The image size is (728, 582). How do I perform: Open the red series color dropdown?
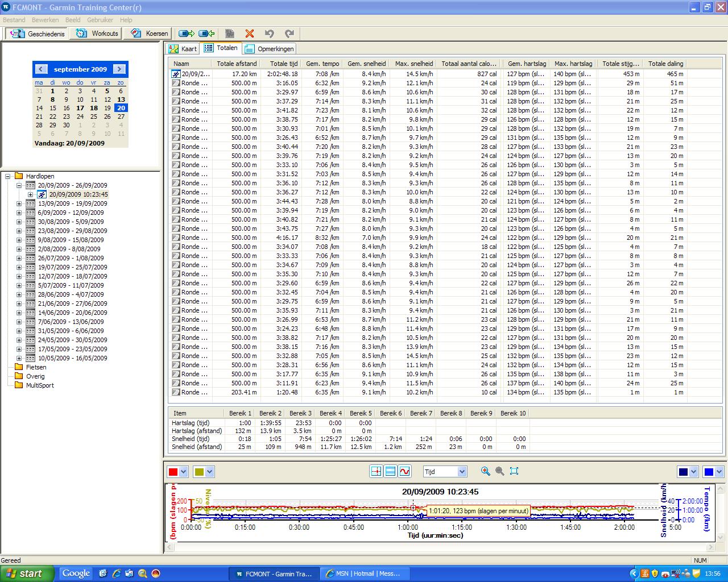(183, 472)
